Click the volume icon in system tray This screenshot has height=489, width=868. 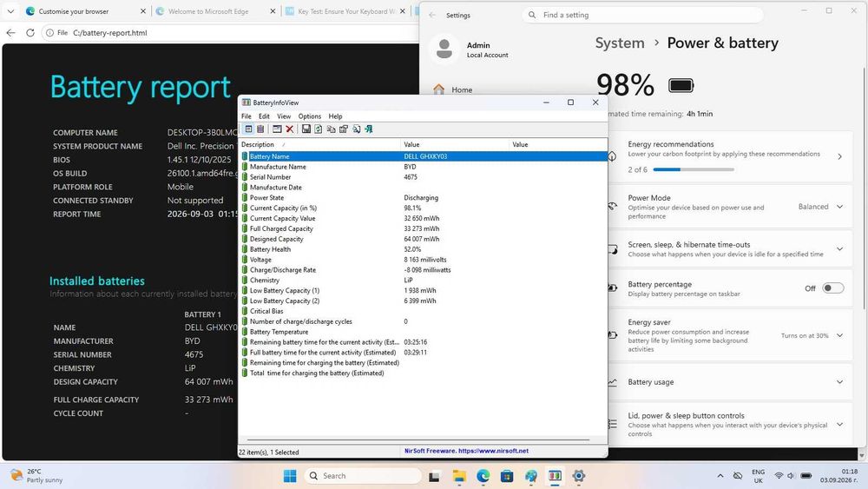tap(791, 476)
